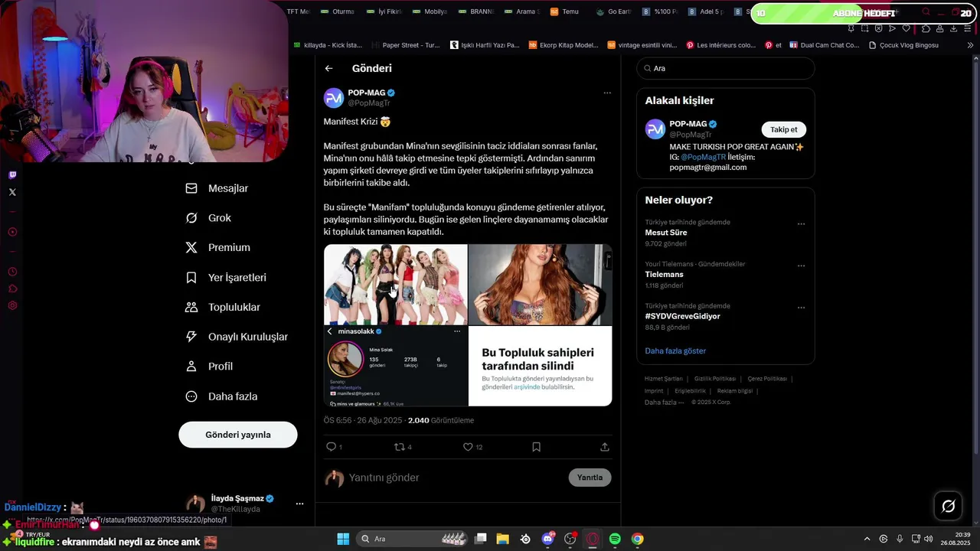Screen dimensions: 980x551
Task: Click the Gönderi yayınla button
Action: click(238, 435)
